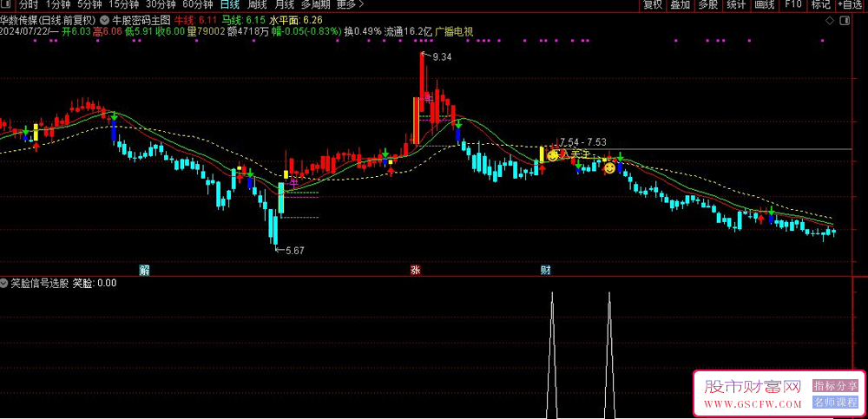
Task: Select the 15分钟 period tab
Action: [123, 5]
